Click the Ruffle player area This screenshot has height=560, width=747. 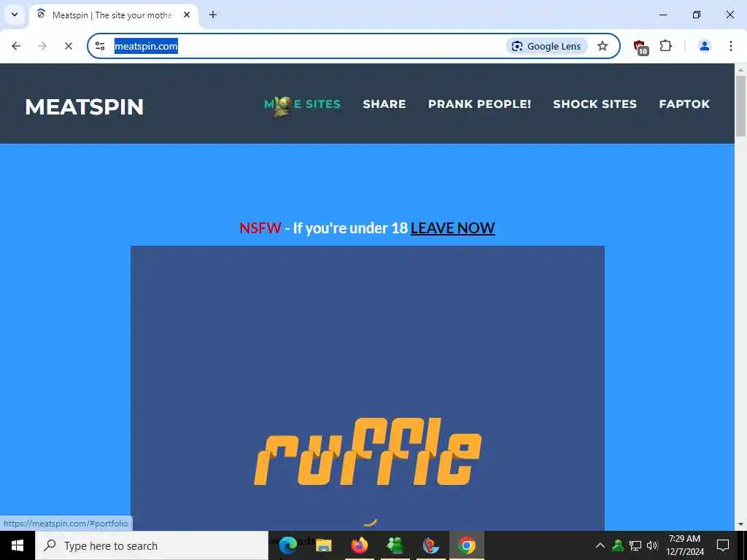(368, 388)
